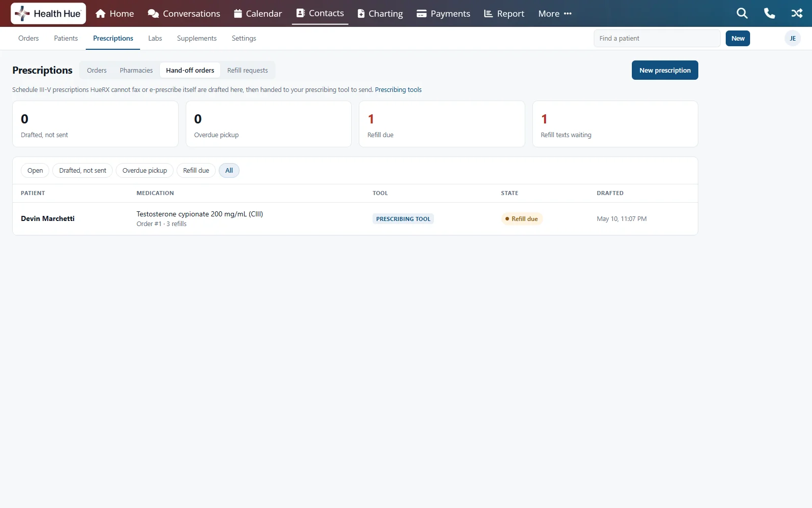The image size is (812, 508).
Task: Open the Report section
Action: pos(504,14)
